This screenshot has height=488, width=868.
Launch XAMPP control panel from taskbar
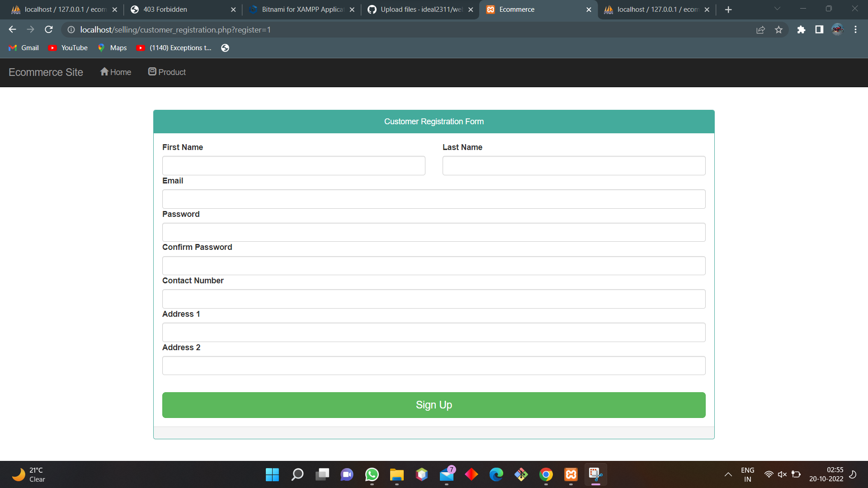tap(571, 474)
